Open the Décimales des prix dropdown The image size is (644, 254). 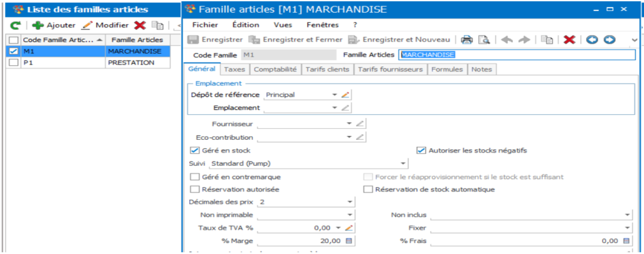350,202
